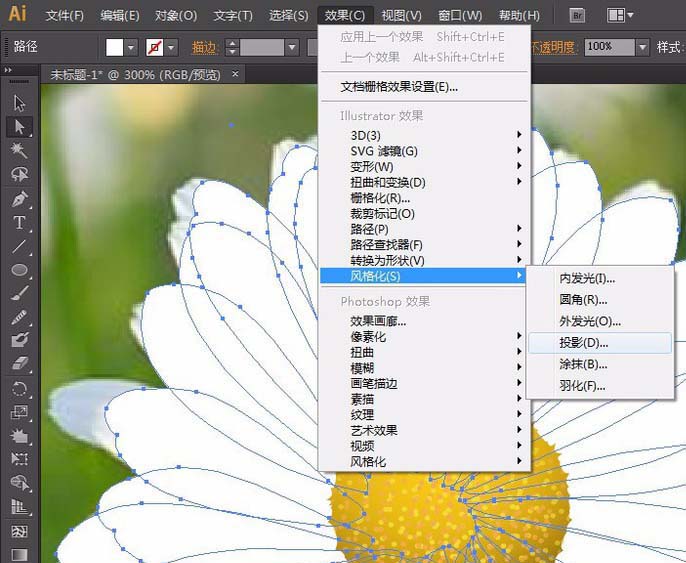This screenshot has height=563, width=686.
Task: Click the Ai application logo
Action: coord(17,14)
